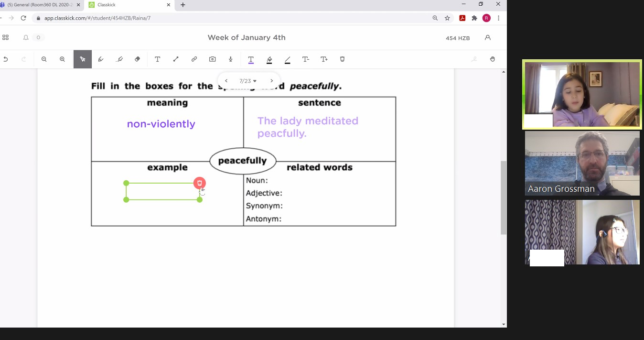This screenshot has width=644, height=340.
Task: Open the fill color picker
Action: pos(269,59)
